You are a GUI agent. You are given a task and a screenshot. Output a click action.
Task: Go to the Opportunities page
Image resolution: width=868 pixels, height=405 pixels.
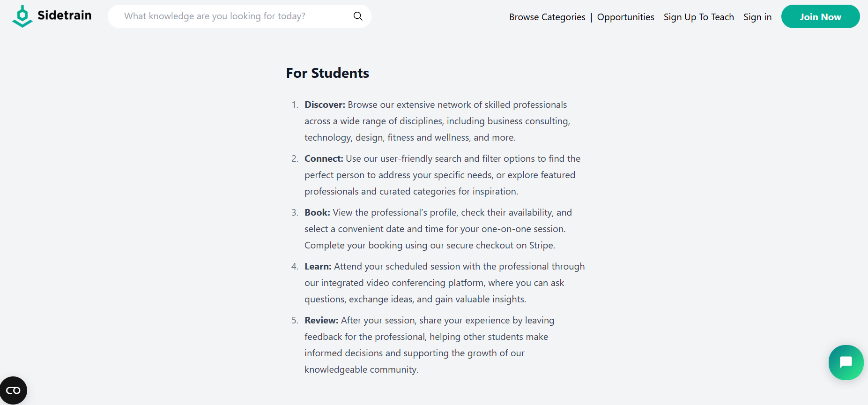tap(625, 17)
